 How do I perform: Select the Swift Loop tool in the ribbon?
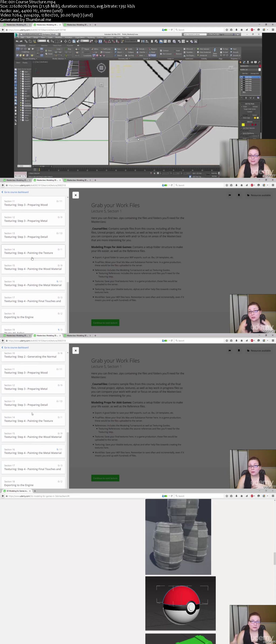(x=106, y=49)
